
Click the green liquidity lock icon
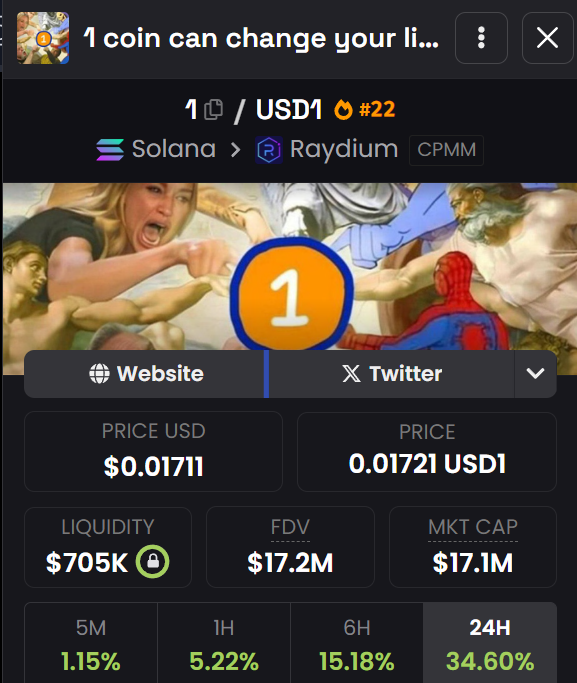pos(152,561)
